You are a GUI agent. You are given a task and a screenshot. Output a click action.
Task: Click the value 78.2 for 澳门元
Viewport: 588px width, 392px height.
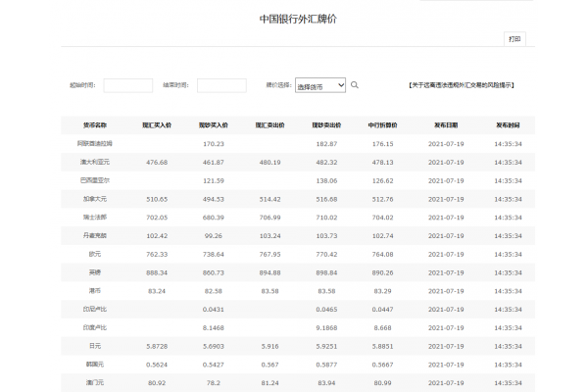[x=214, y=382]
